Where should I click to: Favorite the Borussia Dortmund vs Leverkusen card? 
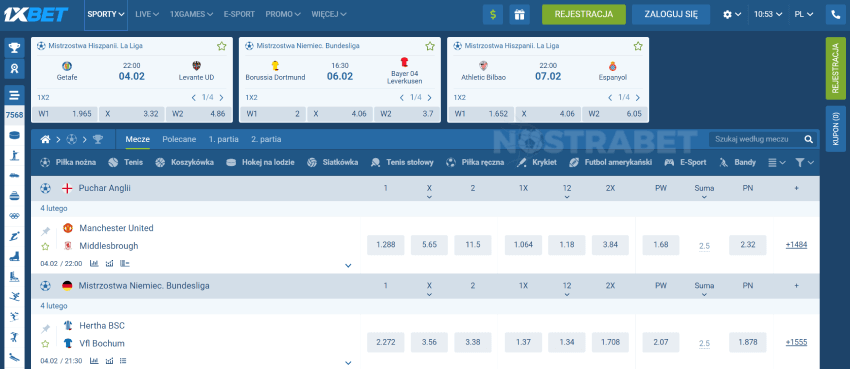[x=430, y=46]
